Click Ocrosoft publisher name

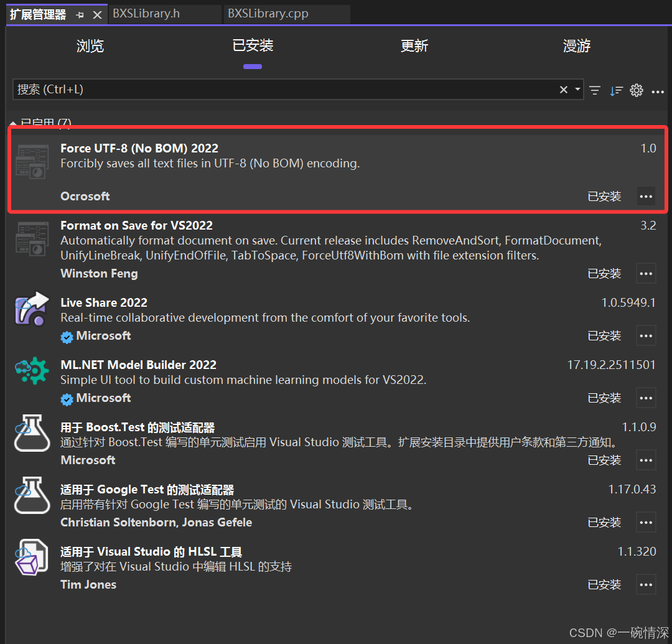[x=85, y=196]
